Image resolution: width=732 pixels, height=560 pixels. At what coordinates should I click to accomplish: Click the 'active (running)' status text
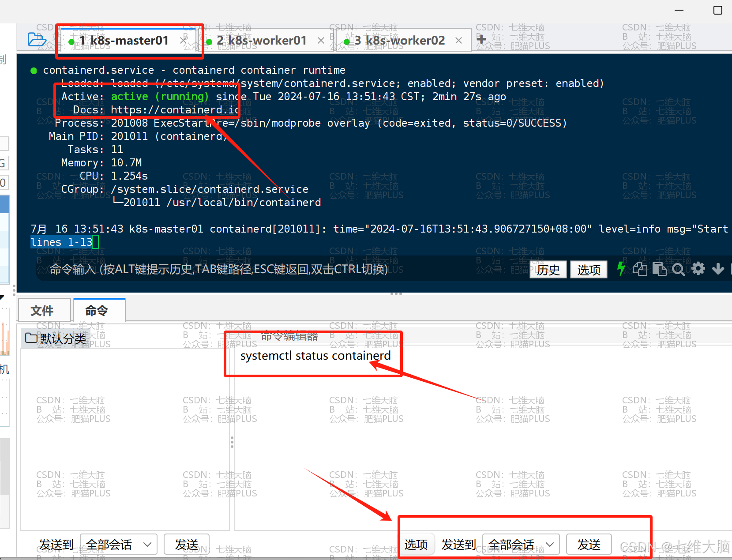pos(160,97)
